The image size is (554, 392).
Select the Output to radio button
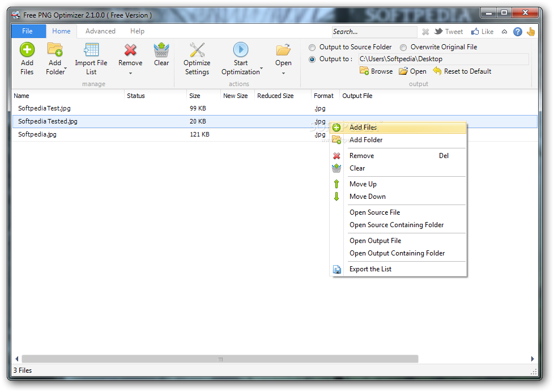312,59
